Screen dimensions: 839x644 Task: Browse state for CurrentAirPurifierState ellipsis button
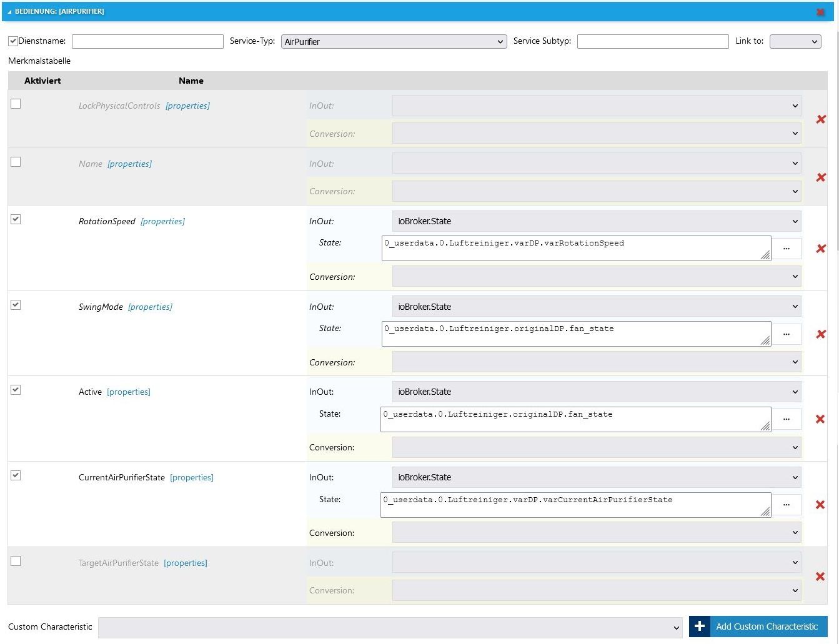click(787, 505)
